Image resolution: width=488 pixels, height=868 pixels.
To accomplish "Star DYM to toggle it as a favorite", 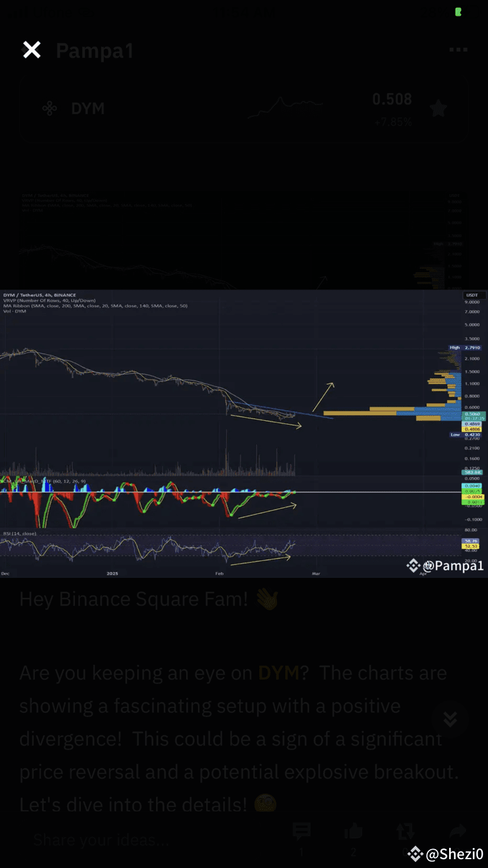I will (x=438, y=108).
